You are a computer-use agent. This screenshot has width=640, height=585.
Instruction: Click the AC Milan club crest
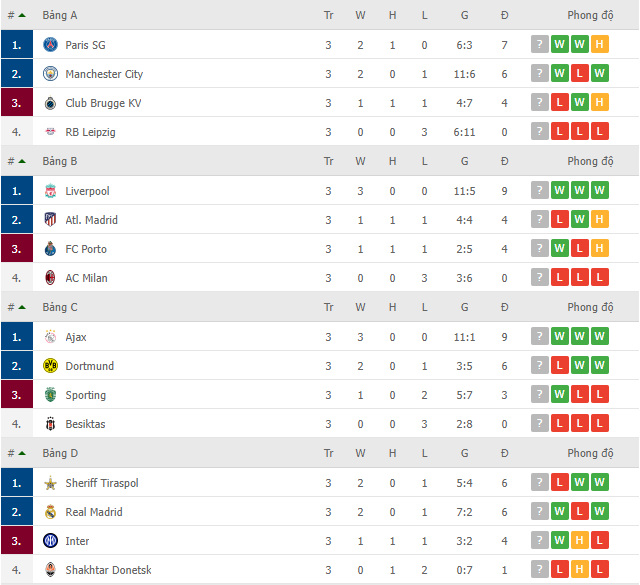(50, 278)
